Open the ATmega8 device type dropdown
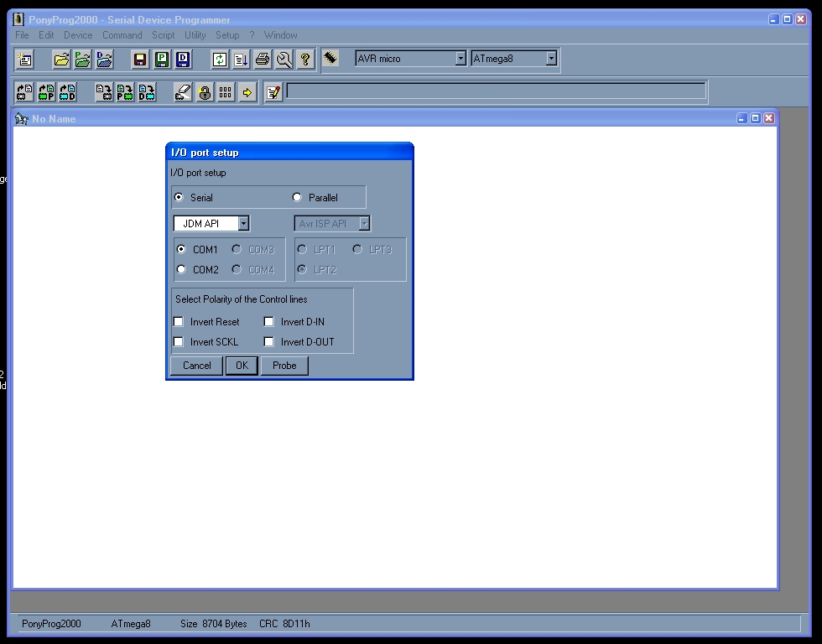822x644 pixels. [x=551, y=58]
